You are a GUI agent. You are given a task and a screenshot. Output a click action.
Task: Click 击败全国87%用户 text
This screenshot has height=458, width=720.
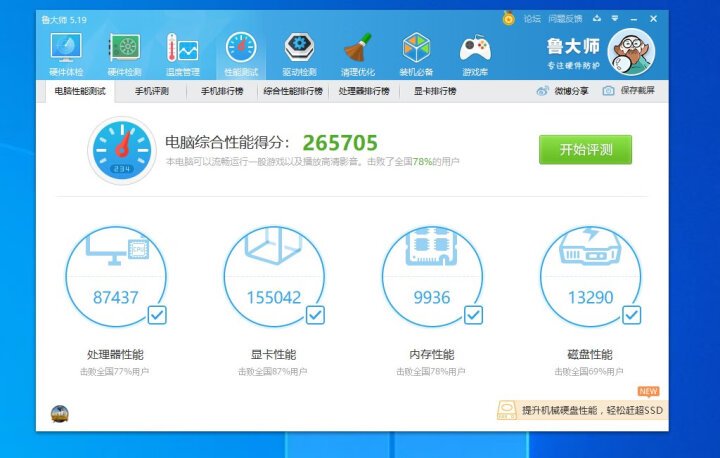pyautogui.click(x=272, y=372)
